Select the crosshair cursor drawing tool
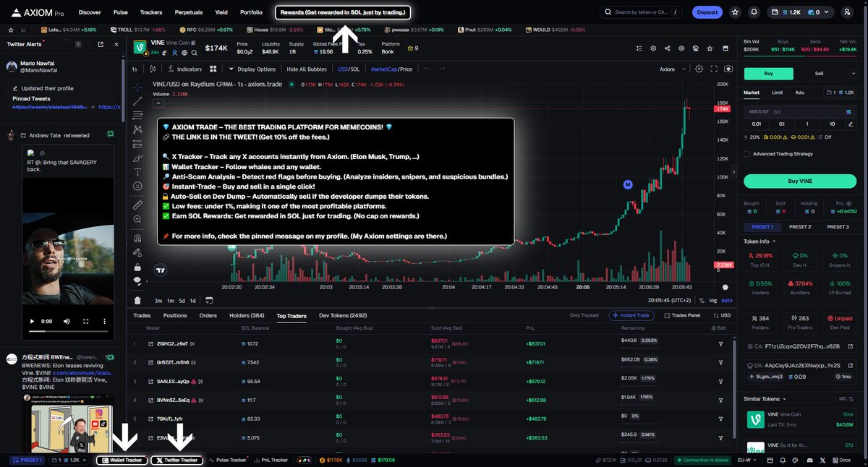This screenshot has height=467, width=868. (137, 87)
